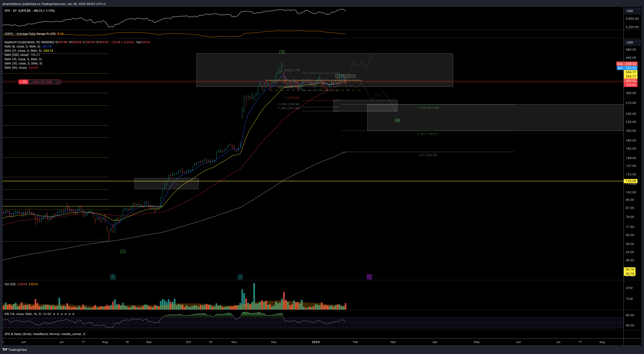Select the SMA (10, close) indicator legend

[23, 59]
